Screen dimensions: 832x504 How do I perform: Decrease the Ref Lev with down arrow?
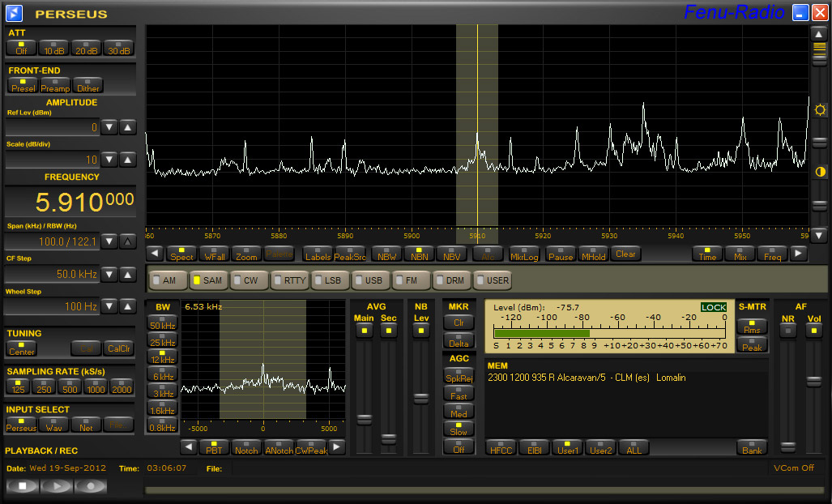point(109,127)
